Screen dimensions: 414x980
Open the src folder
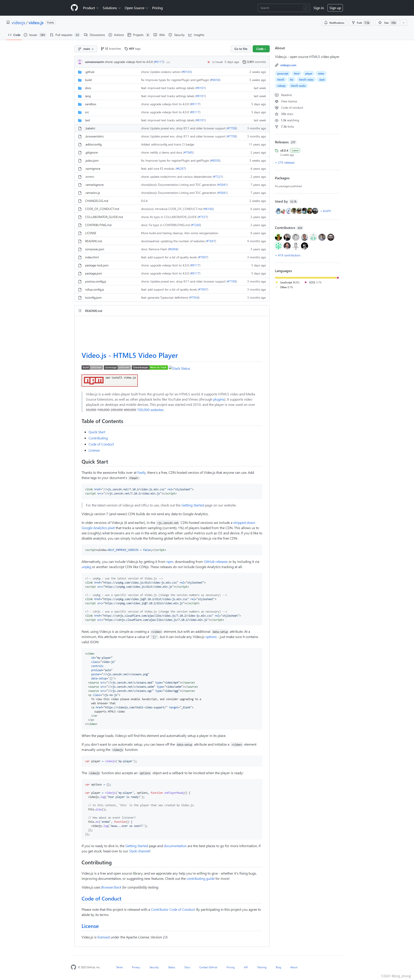click(87, 112)
